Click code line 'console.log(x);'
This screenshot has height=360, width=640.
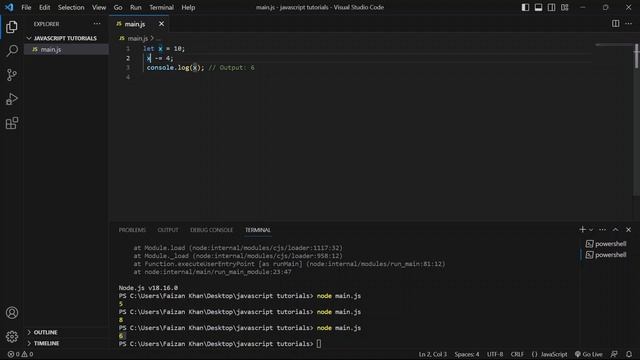(175, 68)
